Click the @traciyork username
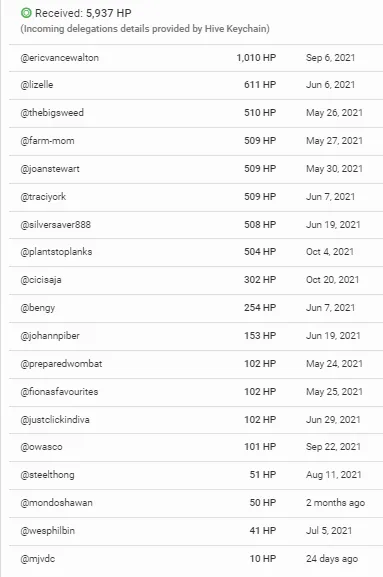 [x=43, y=197]
